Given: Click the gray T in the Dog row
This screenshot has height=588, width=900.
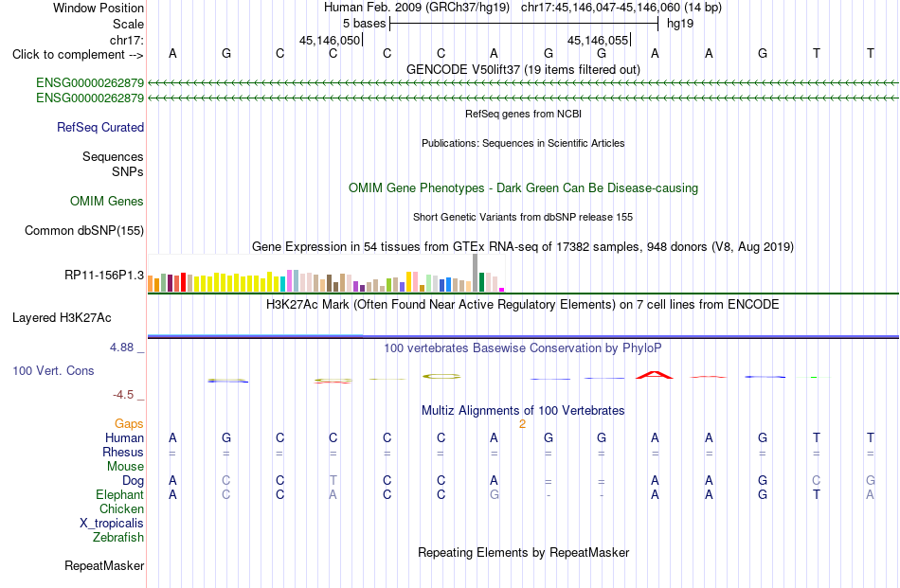Looking at the screenshot, I should click(333, 480).
